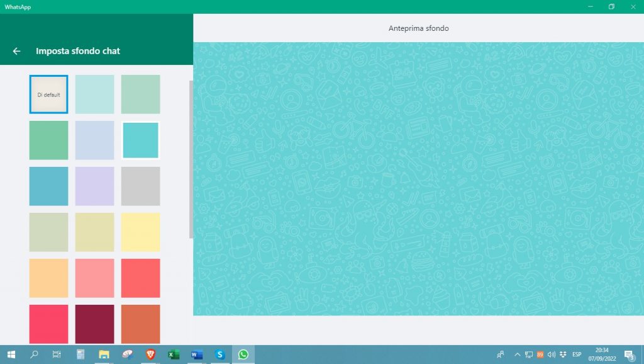
Task: Go back from Imposta sfondo chat
Action: (17, 51)
